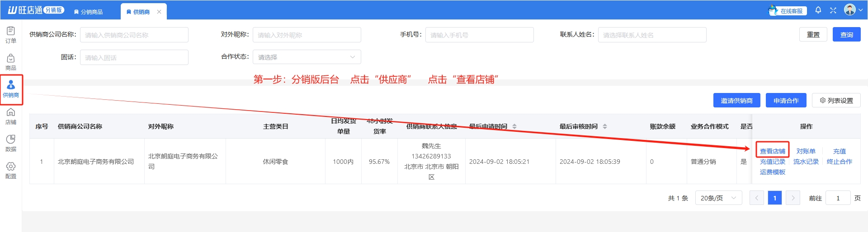
Task: Click the 查看店铺 link
Action: (x=772, y=151)
